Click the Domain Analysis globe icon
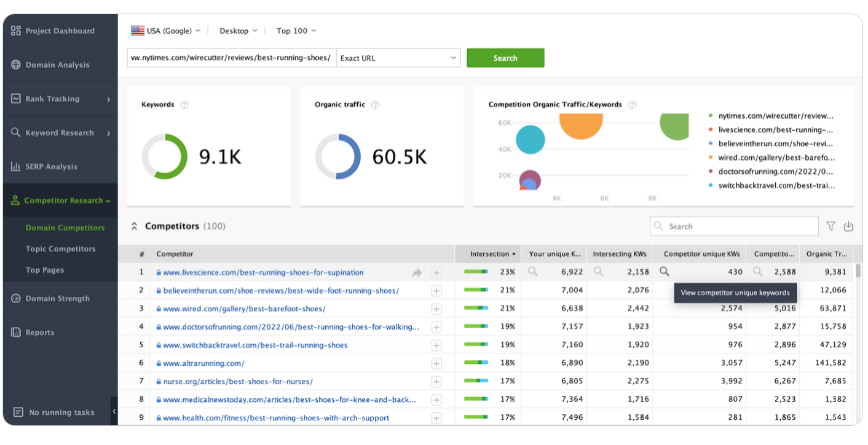 point(16,65)
